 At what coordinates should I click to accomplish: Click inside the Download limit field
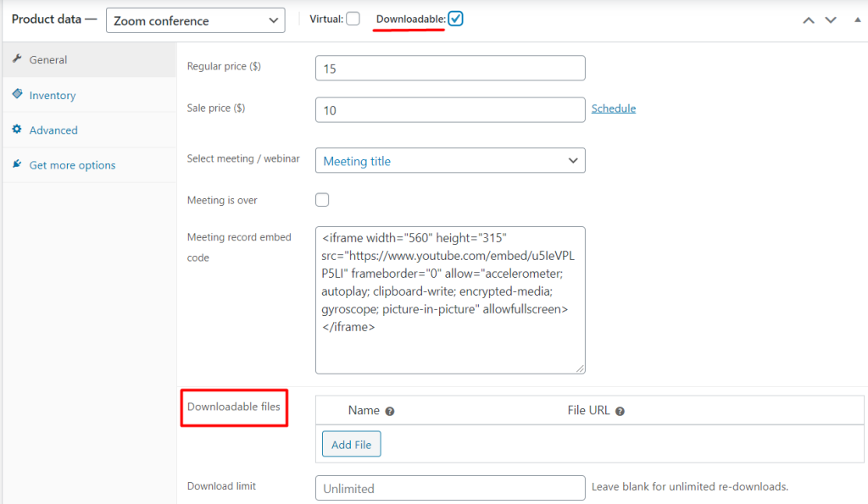pyautogui.click(x=450, y=487)
